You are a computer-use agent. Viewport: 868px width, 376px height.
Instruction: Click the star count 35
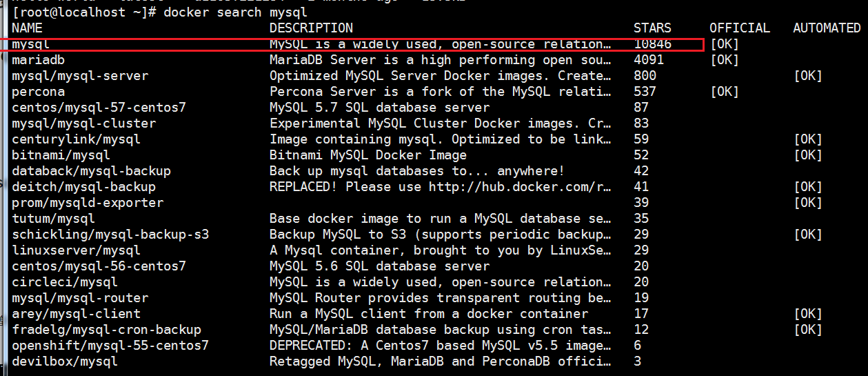point(641,219)
